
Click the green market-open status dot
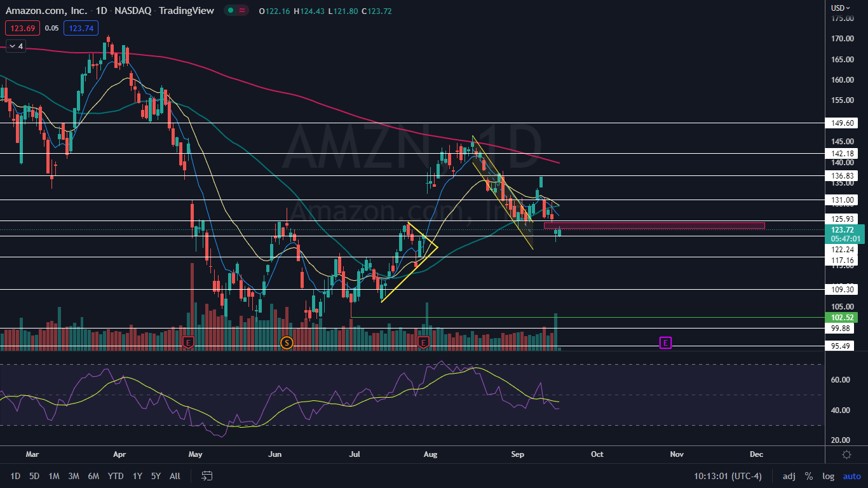click(231, 10)
